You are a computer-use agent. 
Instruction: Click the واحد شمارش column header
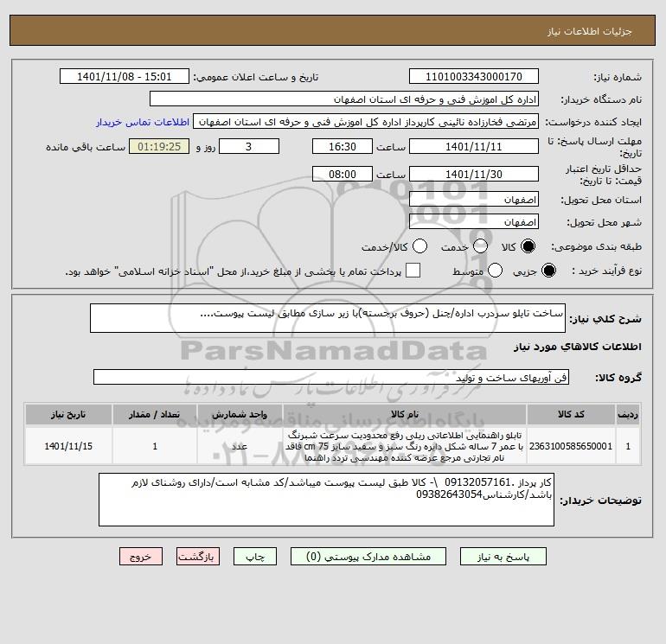[x=240, y=414]
